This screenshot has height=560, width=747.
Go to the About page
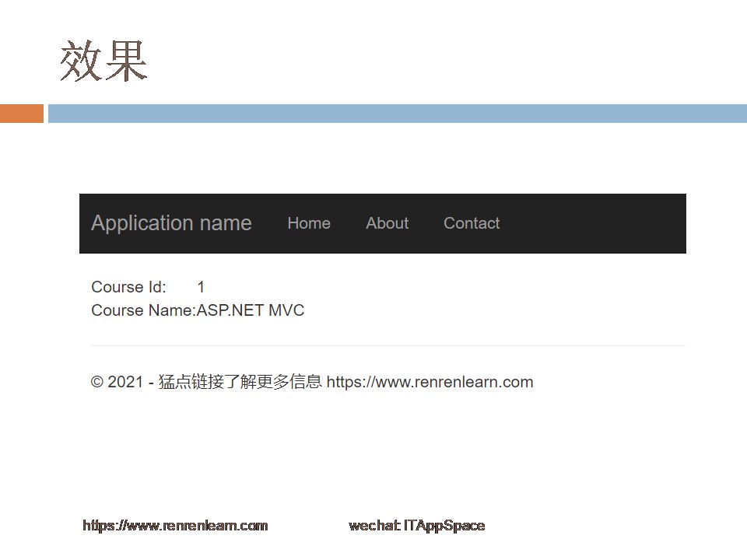tap(387, 223)
